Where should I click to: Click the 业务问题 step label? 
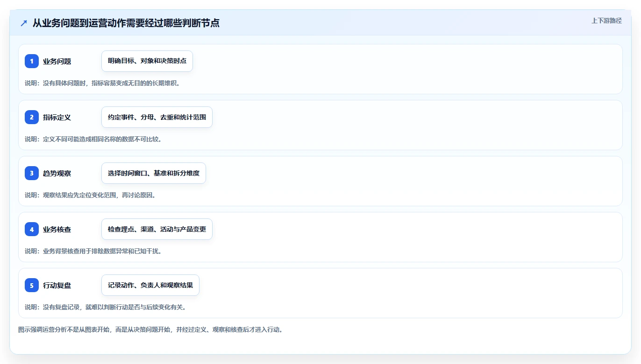click(57, 62)
